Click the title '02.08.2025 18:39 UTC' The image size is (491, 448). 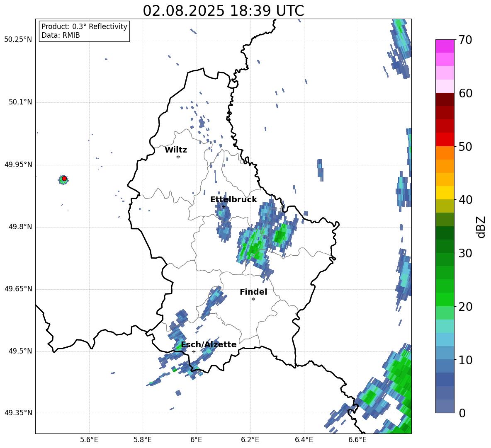coord(223,11)
